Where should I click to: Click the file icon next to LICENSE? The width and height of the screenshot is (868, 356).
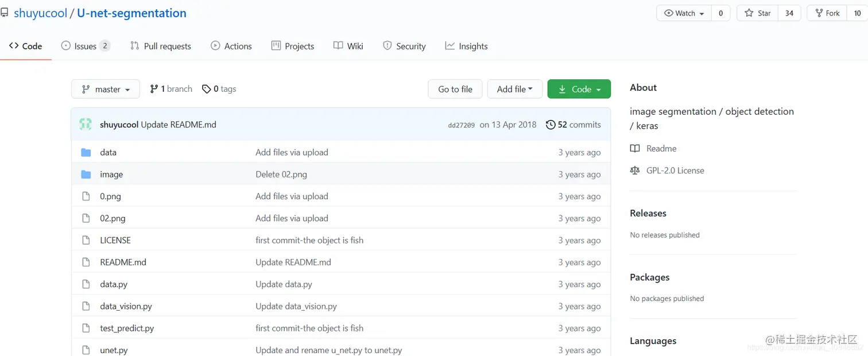pyautogui.click(x=86, y=240)
